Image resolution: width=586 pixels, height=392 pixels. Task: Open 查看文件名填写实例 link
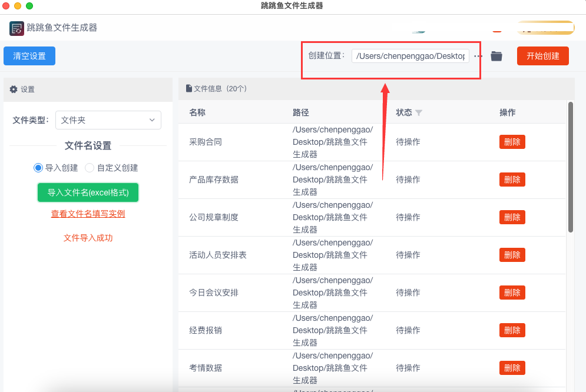[x=88, y=214]
